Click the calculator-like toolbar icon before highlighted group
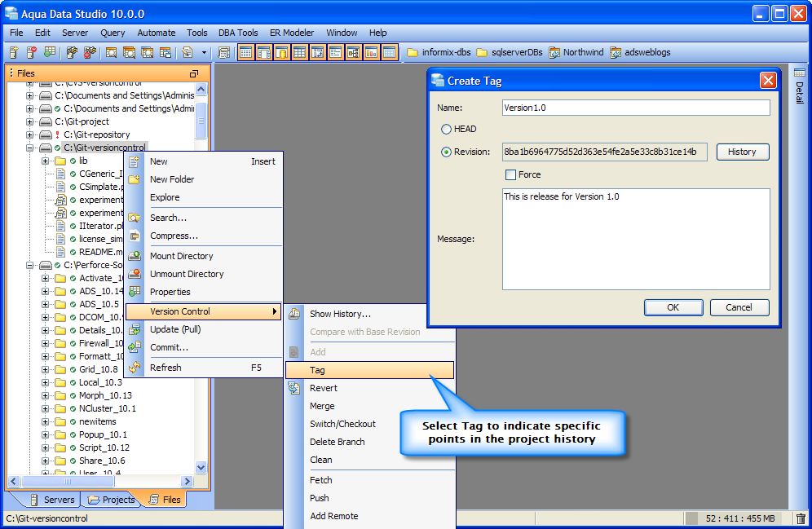 (223, 52)
